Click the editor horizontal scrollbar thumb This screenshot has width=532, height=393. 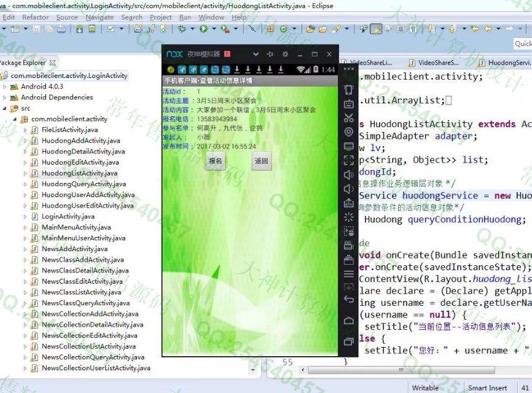coord(401,370)
